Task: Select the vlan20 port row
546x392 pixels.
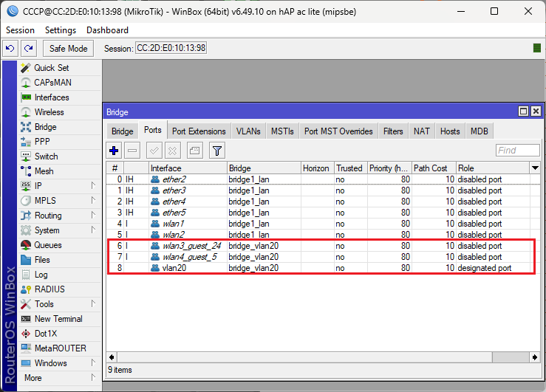Action: tap(323, 268)
